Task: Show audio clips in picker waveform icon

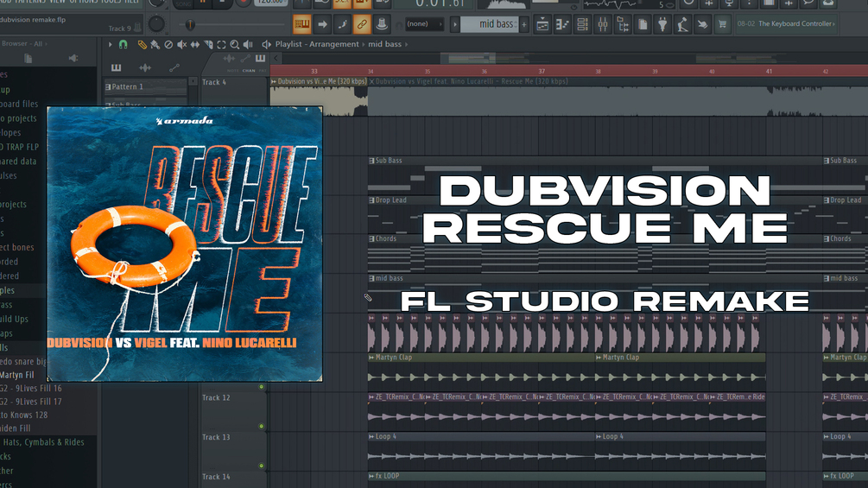Action: click(x=145, y=67)
